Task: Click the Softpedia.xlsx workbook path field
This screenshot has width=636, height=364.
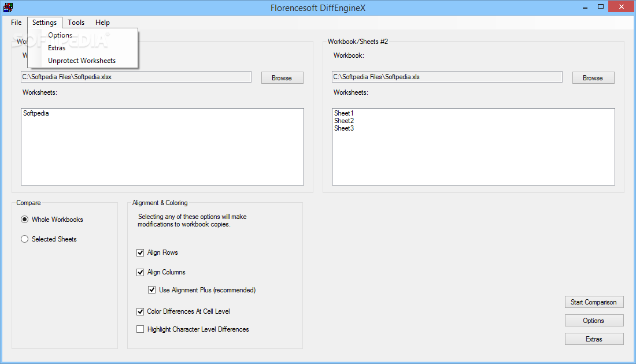Action: 136,77
